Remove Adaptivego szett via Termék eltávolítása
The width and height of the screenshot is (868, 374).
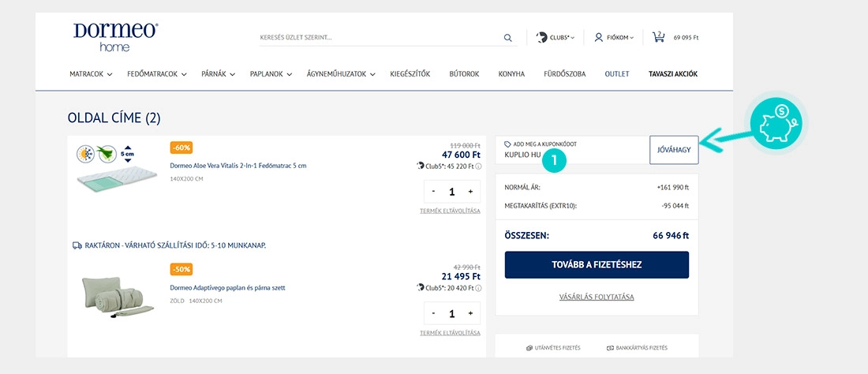450,332
